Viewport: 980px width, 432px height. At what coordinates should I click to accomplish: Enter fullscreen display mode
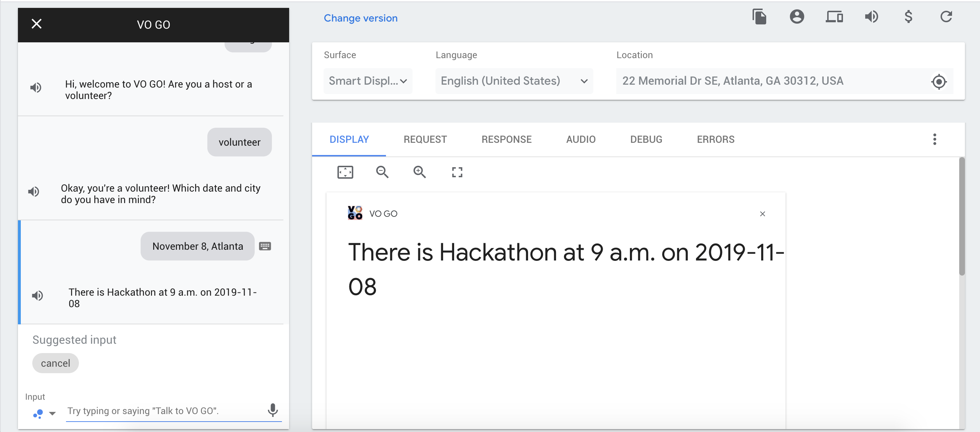[457, 172]
